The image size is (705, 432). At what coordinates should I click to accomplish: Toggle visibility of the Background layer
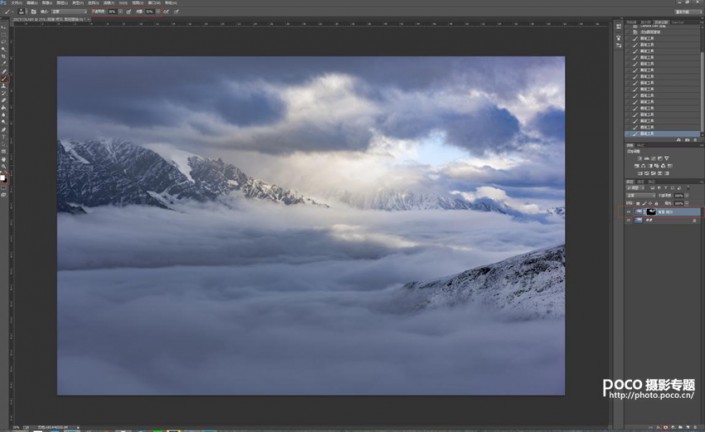point(628,222)
